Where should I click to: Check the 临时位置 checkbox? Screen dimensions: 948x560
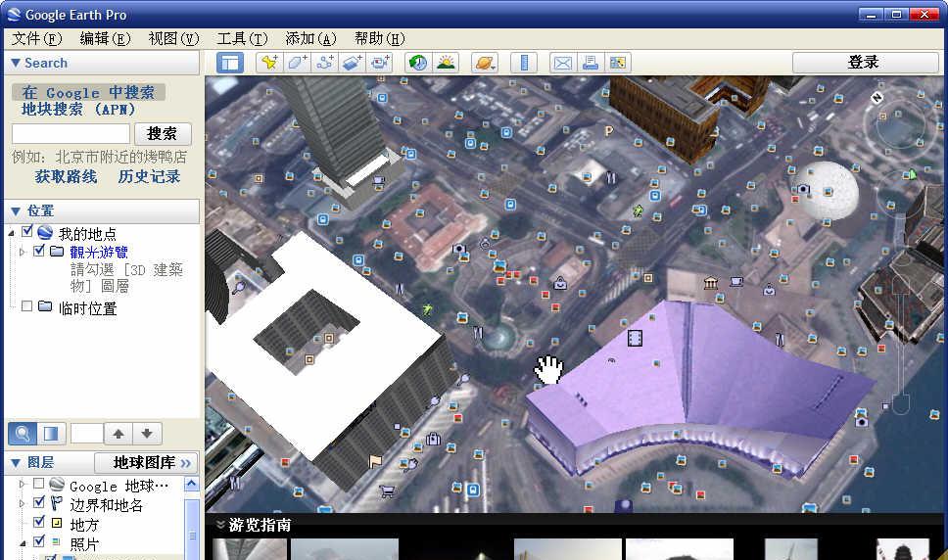pyautogui.click(x=26, y=306)
